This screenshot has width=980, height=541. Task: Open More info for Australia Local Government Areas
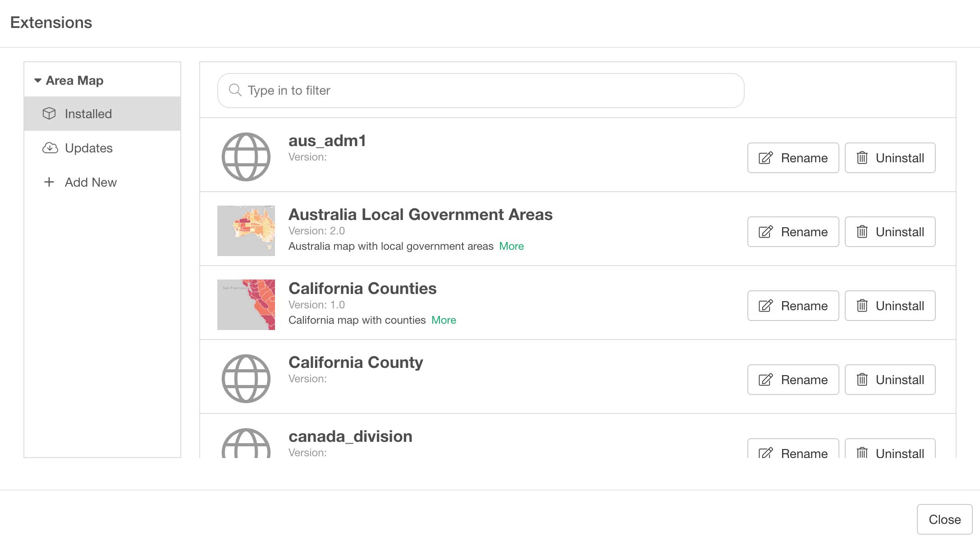point(511,246)
